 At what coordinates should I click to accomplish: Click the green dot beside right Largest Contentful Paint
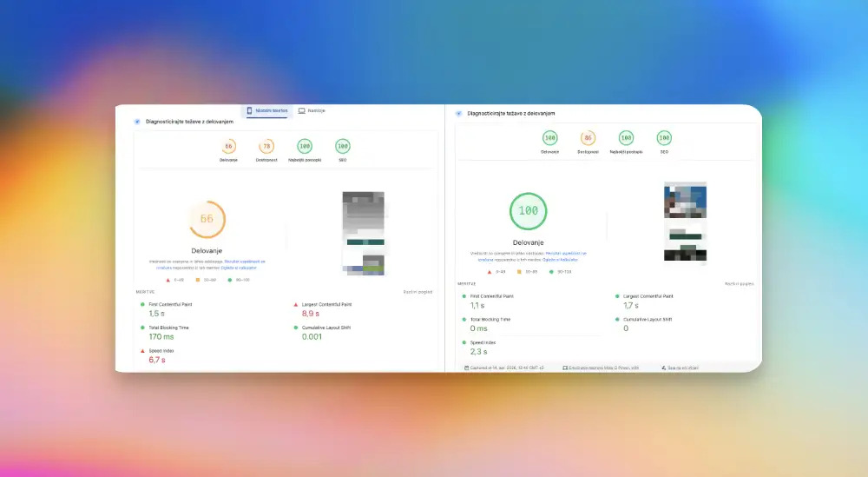617,296
